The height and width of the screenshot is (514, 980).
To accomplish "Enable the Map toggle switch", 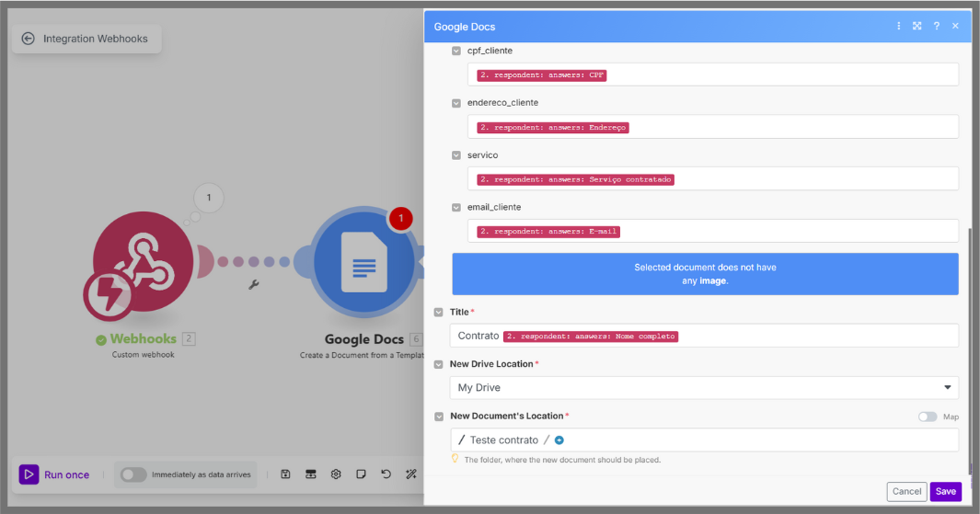I will click(928, 417).
